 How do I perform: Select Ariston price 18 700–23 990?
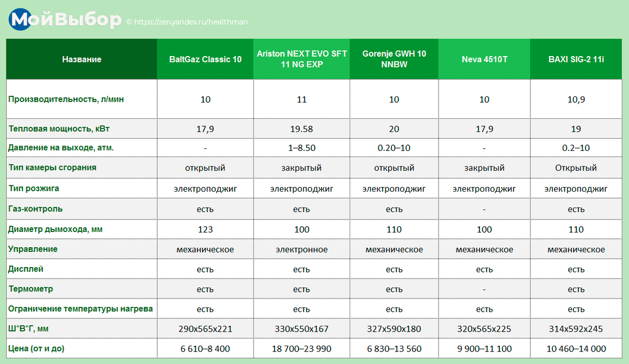302,349
